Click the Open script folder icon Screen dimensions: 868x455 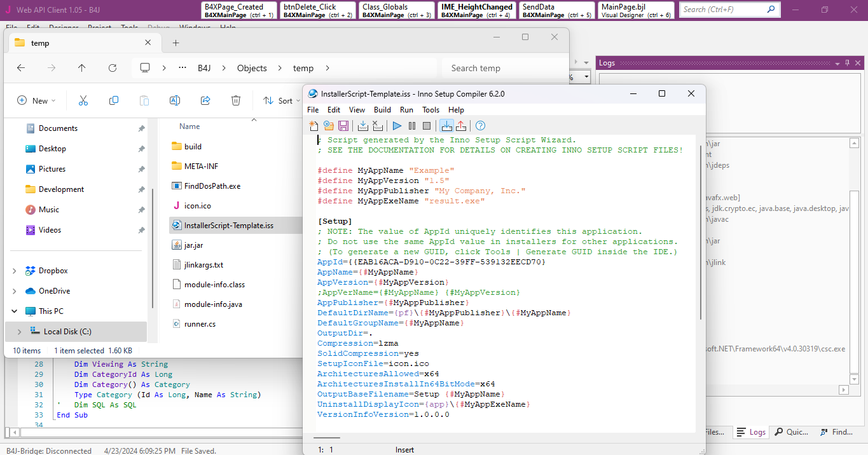pos(328,126)
